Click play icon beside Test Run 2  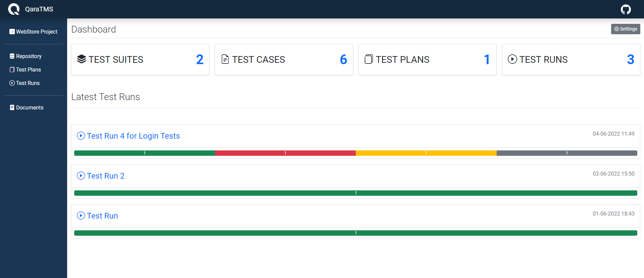point(81,176)
